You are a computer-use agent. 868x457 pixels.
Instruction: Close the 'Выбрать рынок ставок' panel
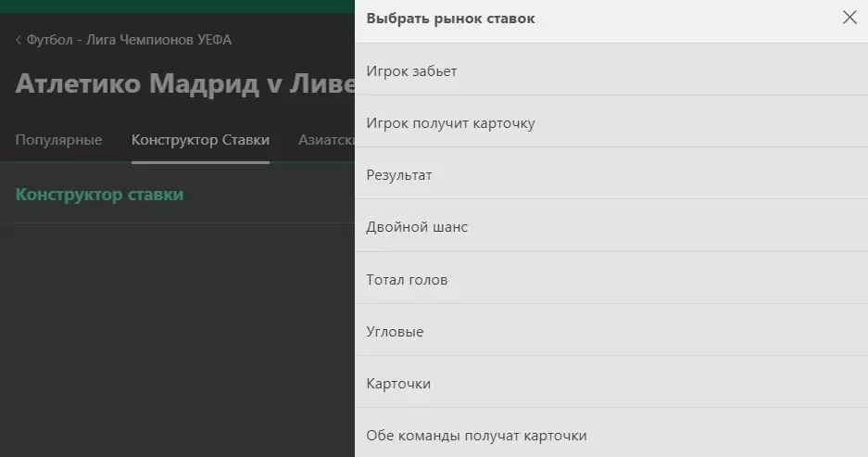(x=849, y=18)
